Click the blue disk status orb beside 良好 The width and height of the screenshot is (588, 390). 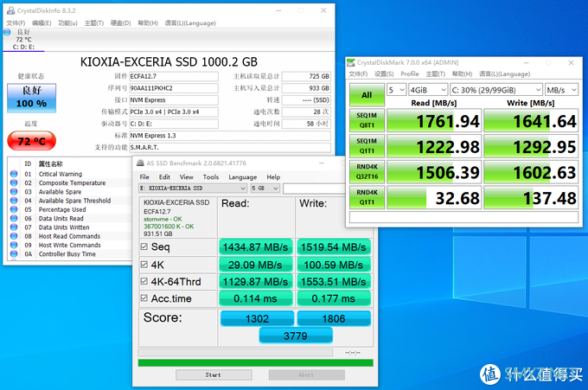[x=7, y=32]
